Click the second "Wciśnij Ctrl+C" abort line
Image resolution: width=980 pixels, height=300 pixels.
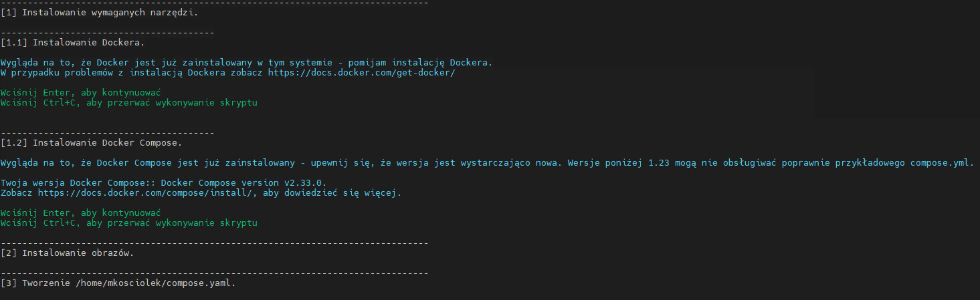pyautogui.click(x=128, y=223)
